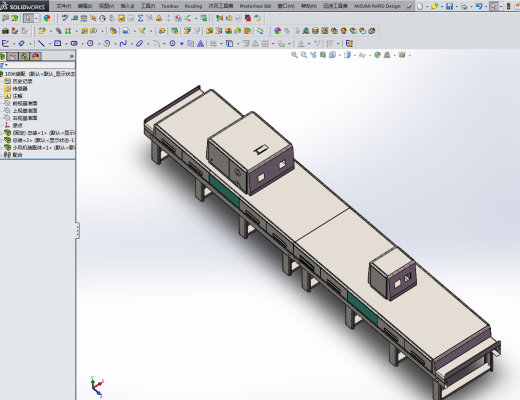The width and height of the screenshot is (520, 400).
Task: Click the yellow checkmark check tool icon
Action: click(121, 18)
